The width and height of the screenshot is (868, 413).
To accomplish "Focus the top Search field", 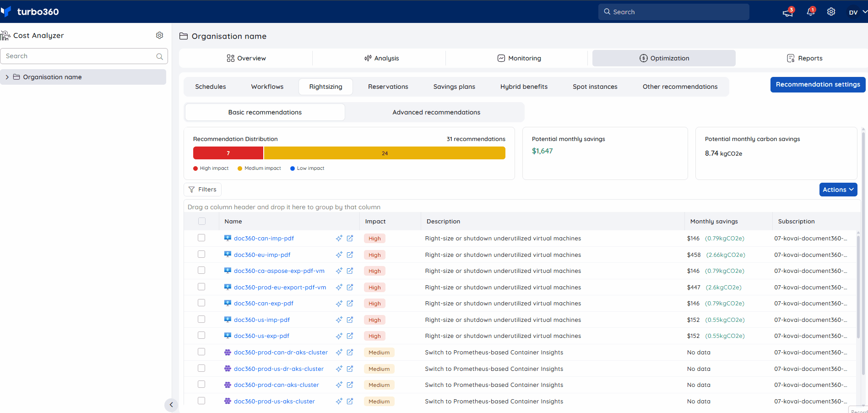I will [673, 12].
